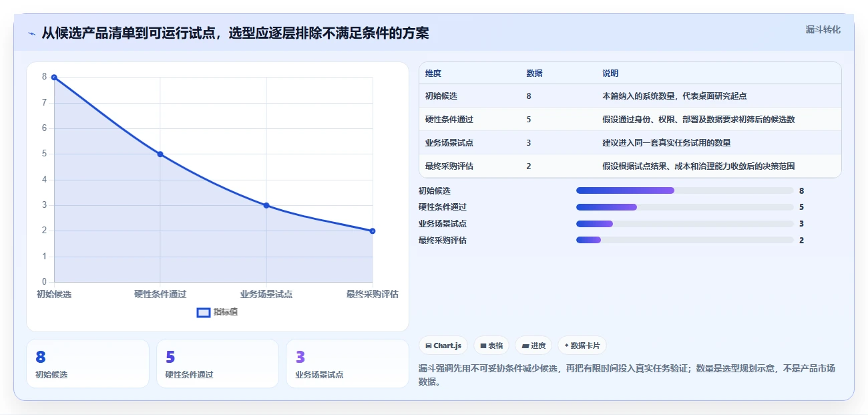Click the 最终采购评估 table row label
868x415 pixels.
coord(449,166)
